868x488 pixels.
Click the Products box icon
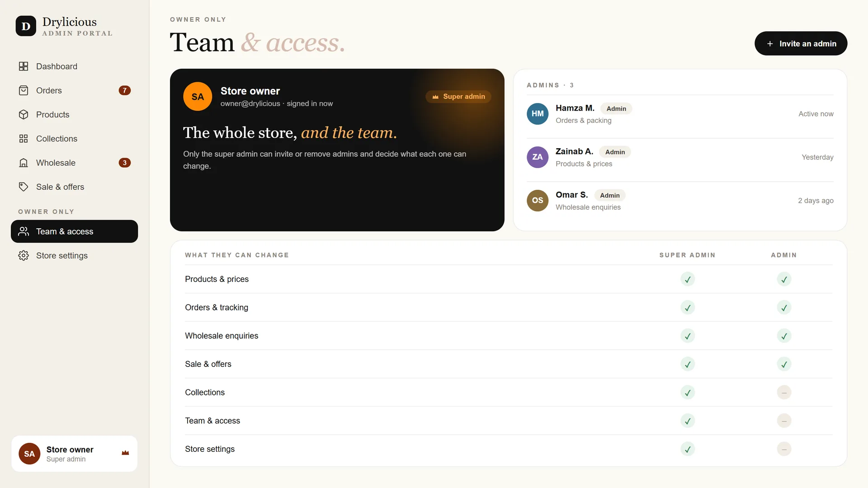pyautogui.click(x=24, y=115)
